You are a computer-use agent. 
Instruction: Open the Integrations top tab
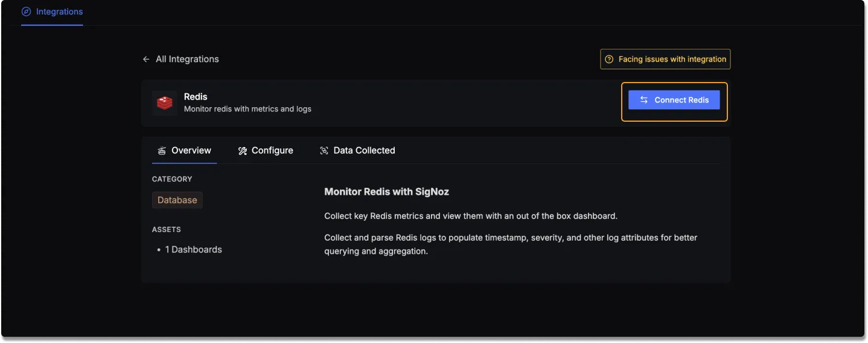click(52, 11)
